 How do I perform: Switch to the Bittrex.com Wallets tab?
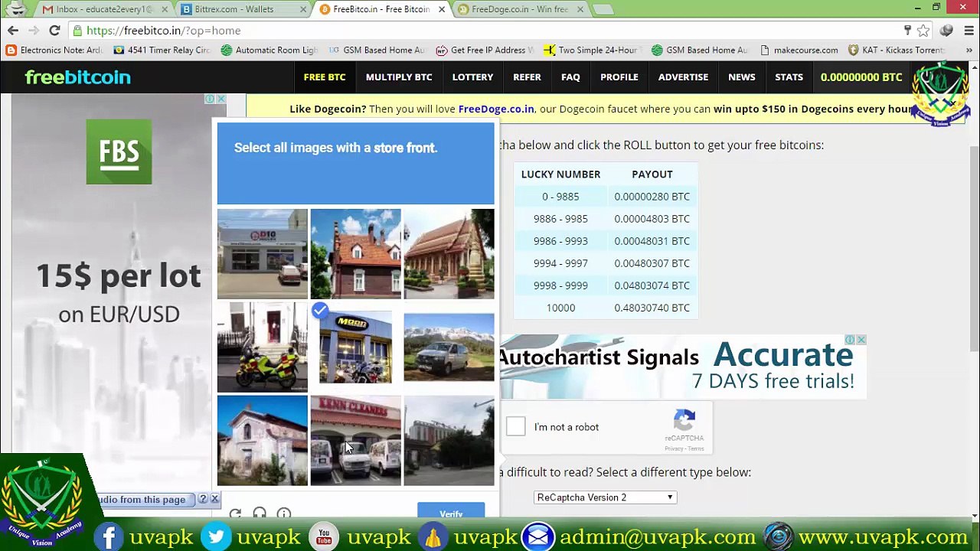click(x=243, y=9)
